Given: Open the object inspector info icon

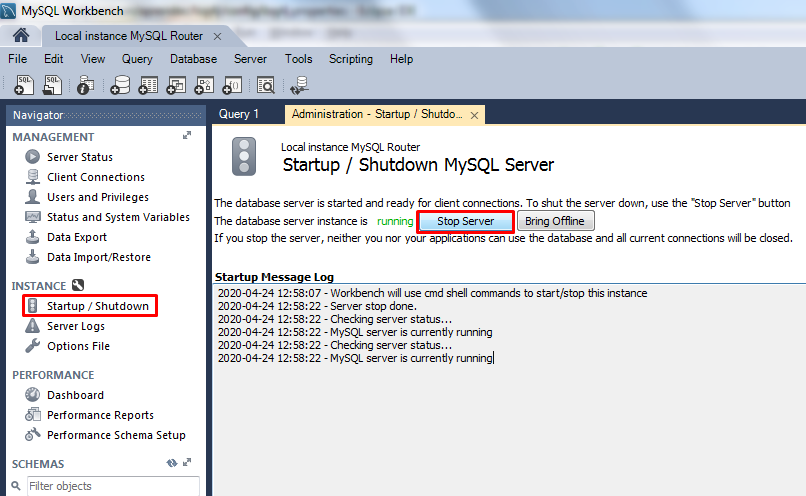Looking at the screenshot, I should 85,85.
